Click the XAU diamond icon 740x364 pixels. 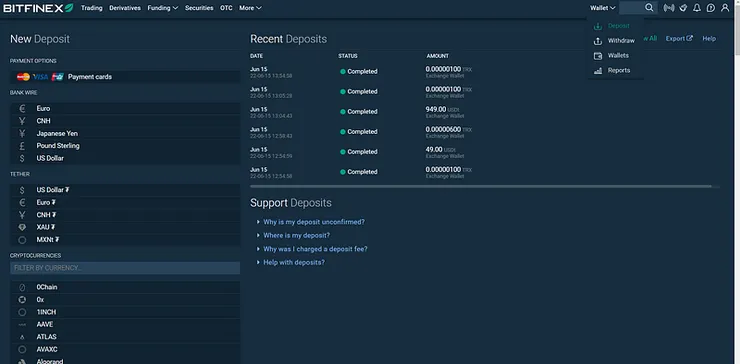click(x=22, y=228)
